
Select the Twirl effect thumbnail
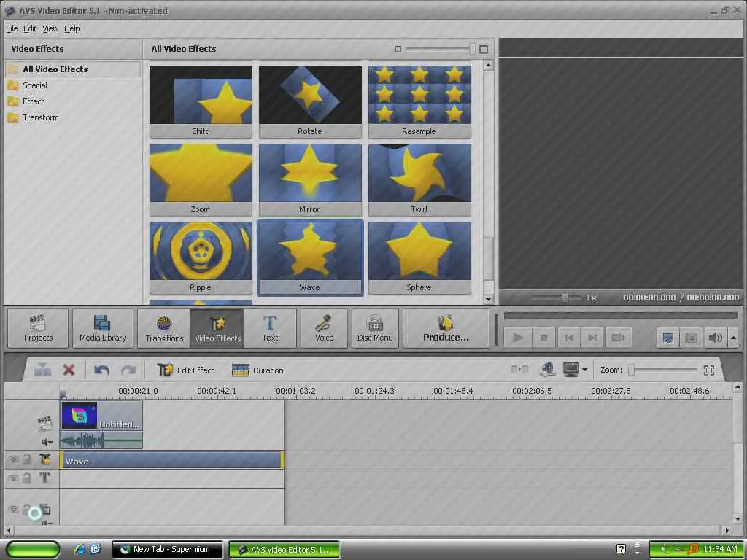point(419,179)
